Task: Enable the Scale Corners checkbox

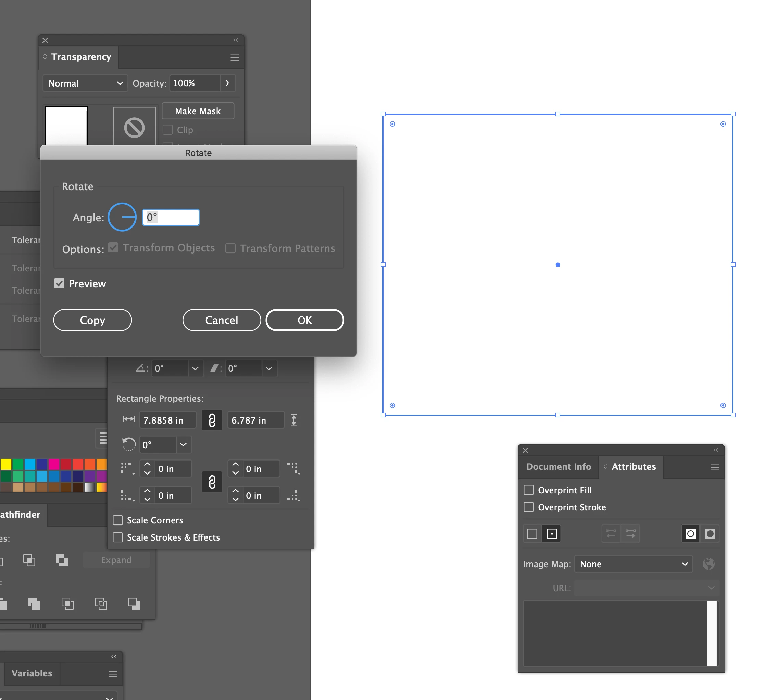Action: (118, 520)
